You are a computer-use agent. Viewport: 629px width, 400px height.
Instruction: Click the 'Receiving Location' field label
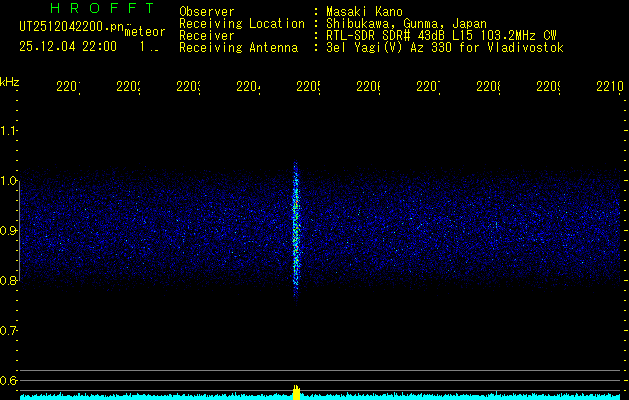click(241, 24)
